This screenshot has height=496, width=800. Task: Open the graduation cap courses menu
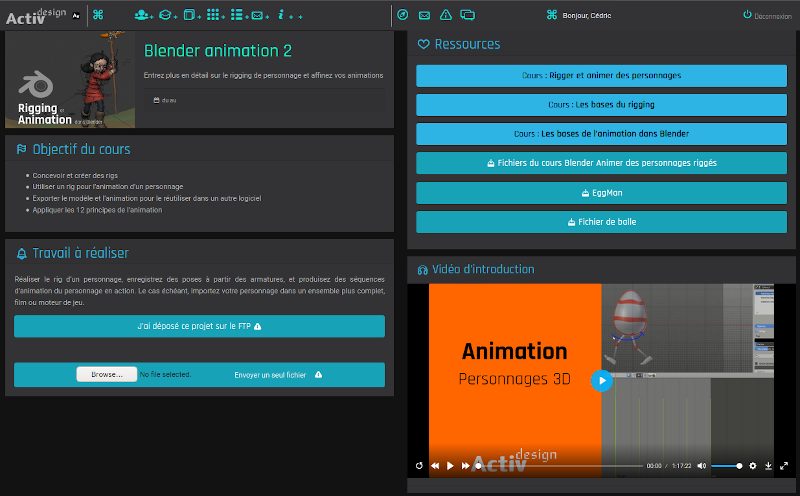pyautogui.click(x=167, y=15)
